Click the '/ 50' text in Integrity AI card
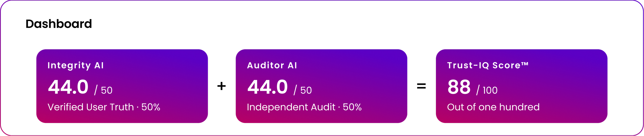Image resolution: width=644 pixels, height=136 pixels. 103,90
